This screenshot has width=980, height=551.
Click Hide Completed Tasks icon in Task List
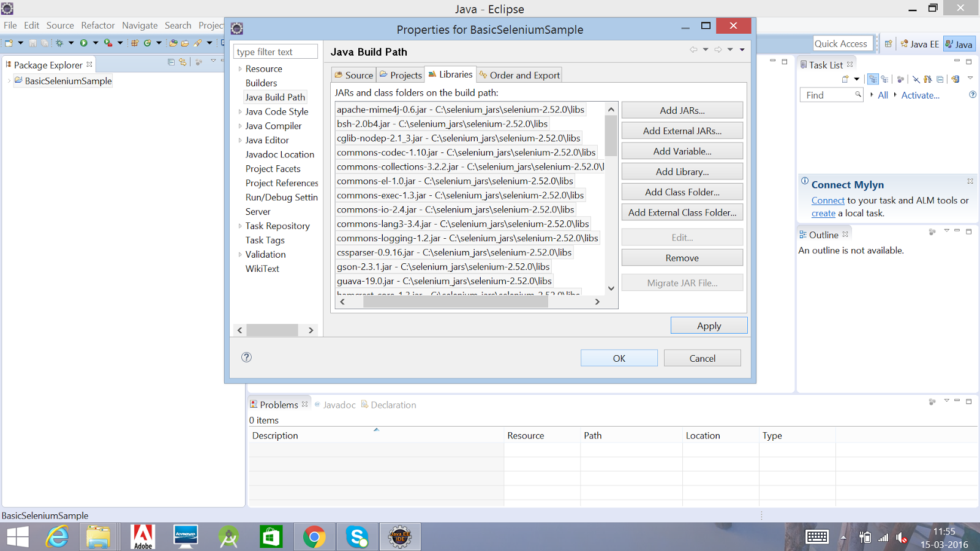tap(916, 79)
